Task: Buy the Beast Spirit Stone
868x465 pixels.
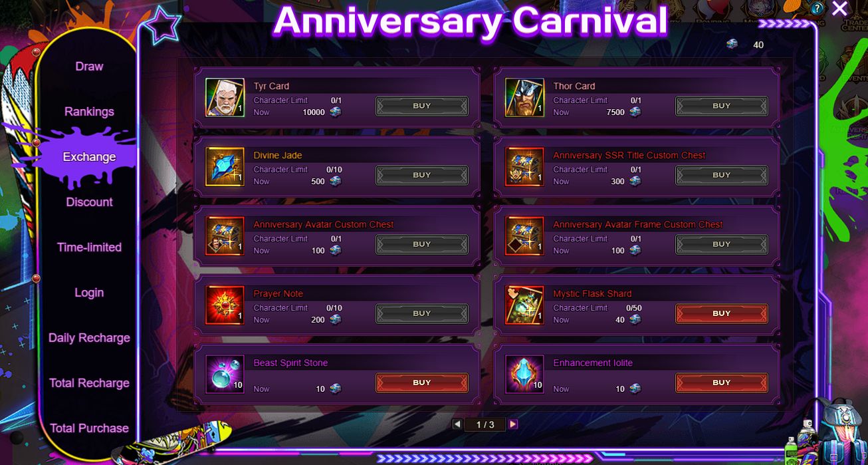Action: point(422,383)
